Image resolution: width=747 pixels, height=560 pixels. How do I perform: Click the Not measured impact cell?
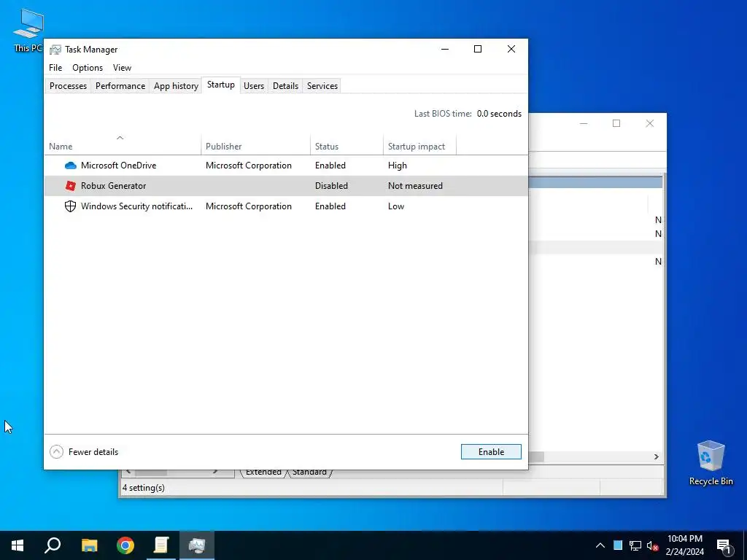(415, 186)
